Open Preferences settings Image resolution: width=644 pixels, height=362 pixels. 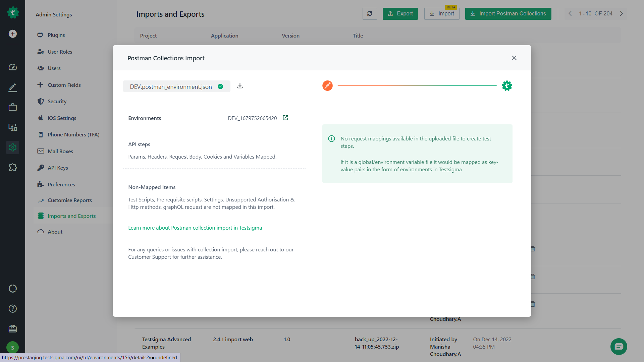coord(61,185)
